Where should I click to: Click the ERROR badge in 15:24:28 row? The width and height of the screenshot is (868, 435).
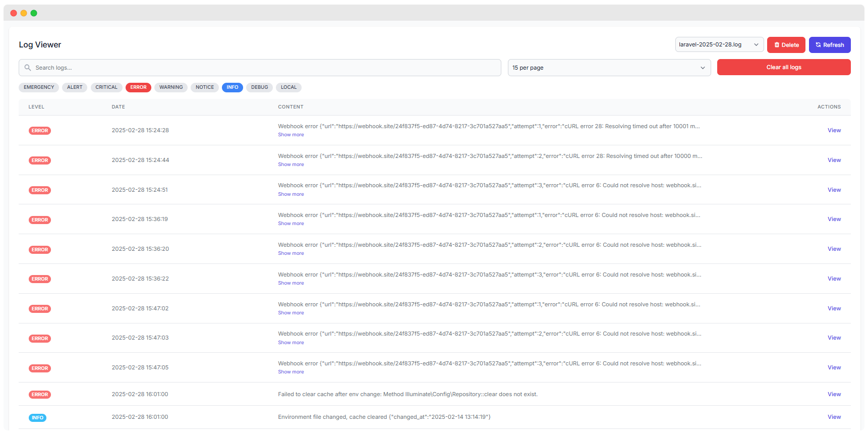point(40,131)
